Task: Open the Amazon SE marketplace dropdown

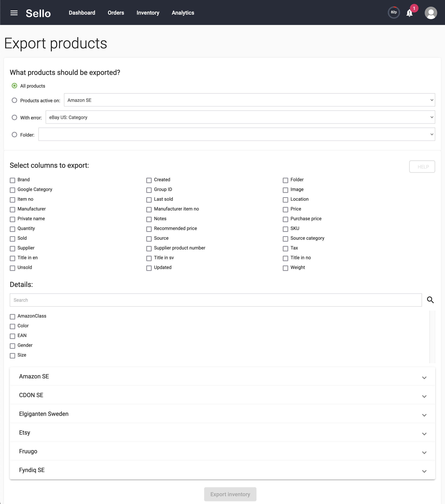Action: pyautogui.click(x=249, y=100)
